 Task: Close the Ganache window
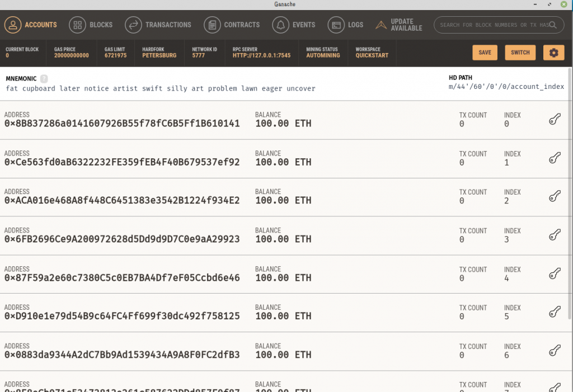pos(564,4)
